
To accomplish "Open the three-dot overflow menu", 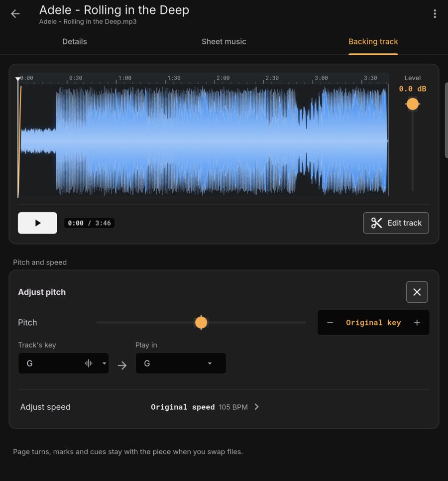I will click(435, 14).
